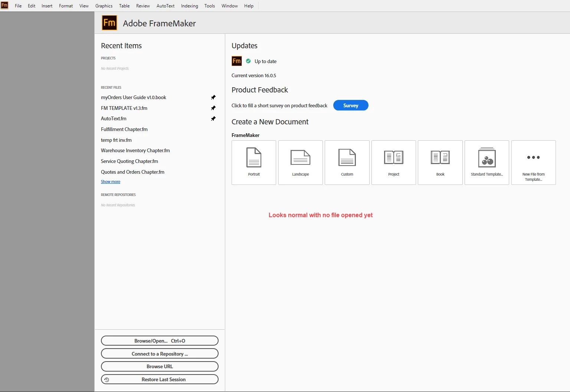Open the Indexing menu
Screen dimensions: 570x392
click(190, 6)
